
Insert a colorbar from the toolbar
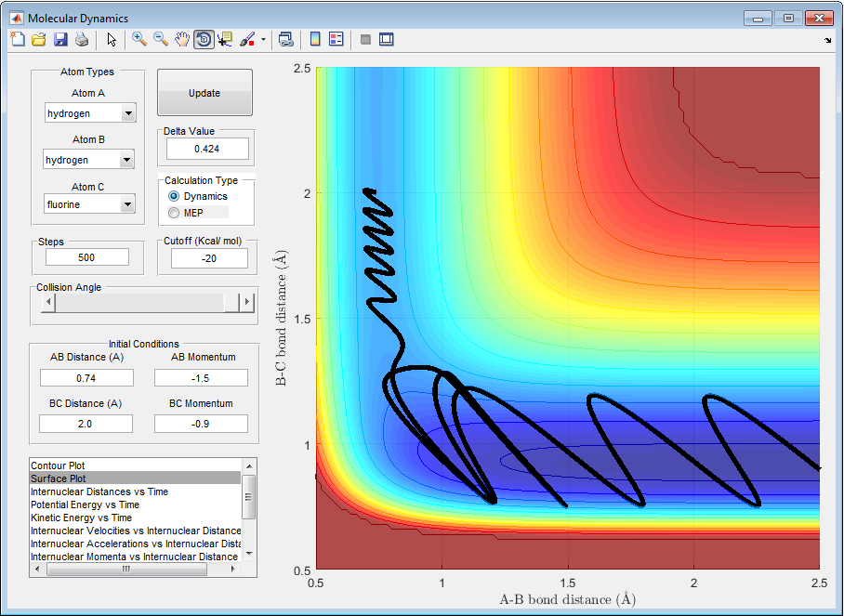315,39
